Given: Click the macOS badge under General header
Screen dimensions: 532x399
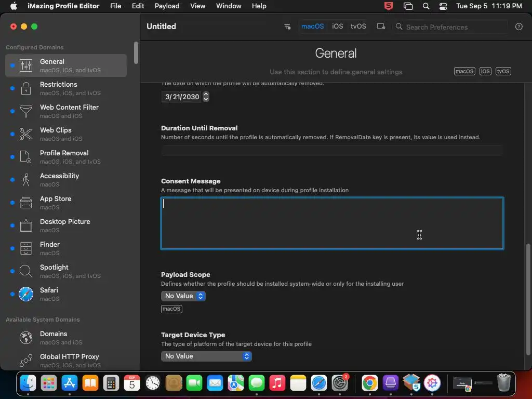Looking at the screenshot, I should (x=464, y=71).
